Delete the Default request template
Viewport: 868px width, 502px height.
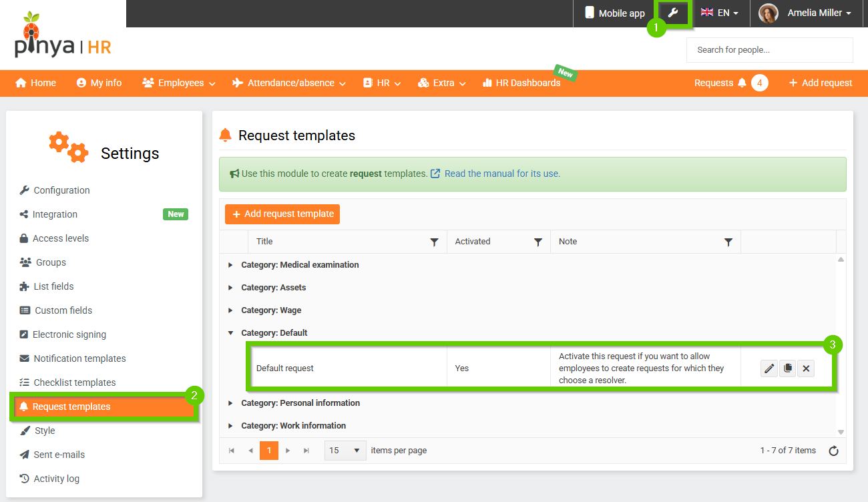[x=806, y=368]
